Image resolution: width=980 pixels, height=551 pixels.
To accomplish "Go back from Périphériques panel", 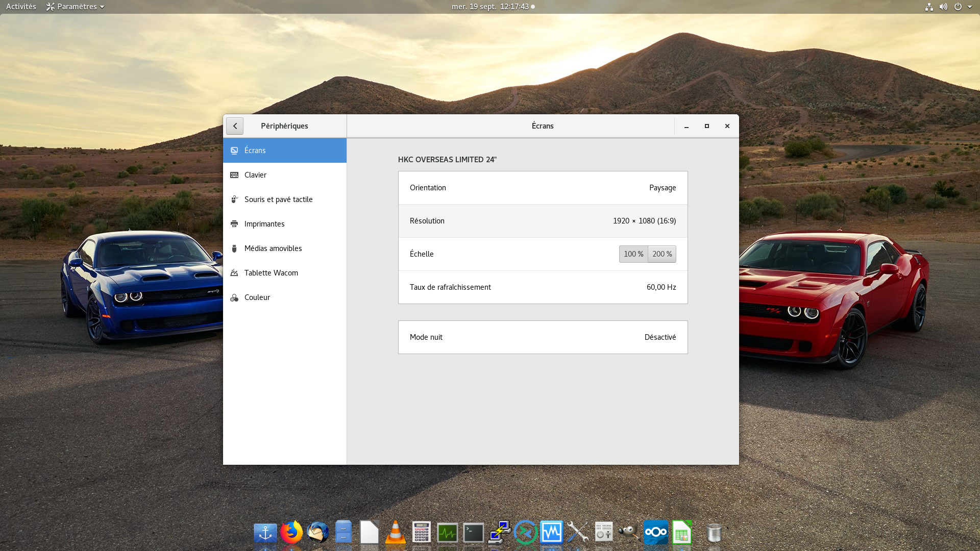I will click(235, 126).
